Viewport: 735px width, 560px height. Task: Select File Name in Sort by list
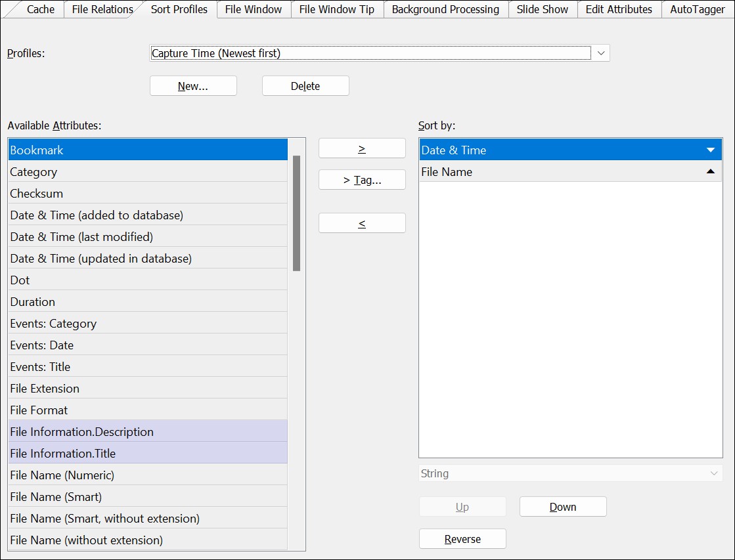[x=571, y=171]
